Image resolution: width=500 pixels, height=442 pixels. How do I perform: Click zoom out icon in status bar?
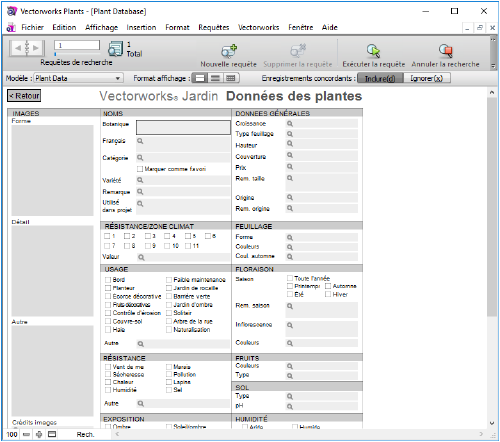coord(27,434)
